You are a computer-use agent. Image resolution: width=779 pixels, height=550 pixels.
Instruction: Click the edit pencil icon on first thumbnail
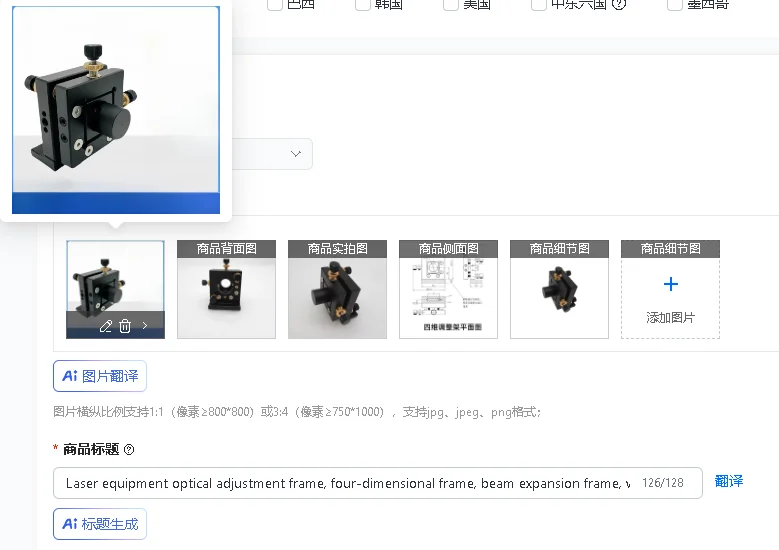(105, 326)
